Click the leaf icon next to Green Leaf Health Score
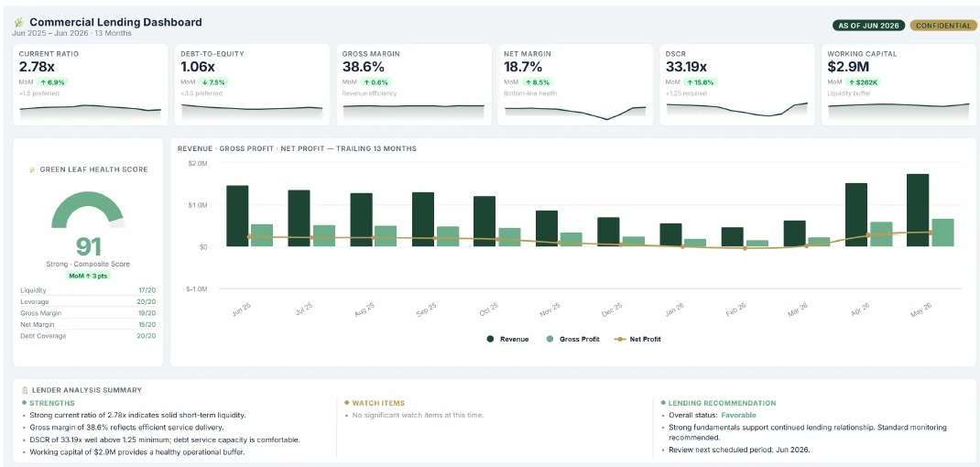 click(x=32, y=169)
